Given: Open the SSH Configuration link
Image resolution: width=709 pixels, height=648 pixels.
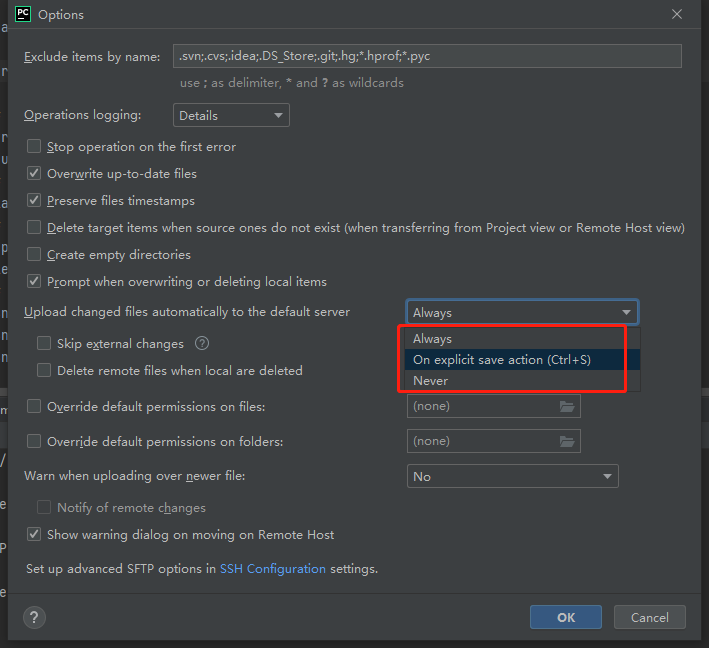Looking at the screenshot, I should 273,568.
